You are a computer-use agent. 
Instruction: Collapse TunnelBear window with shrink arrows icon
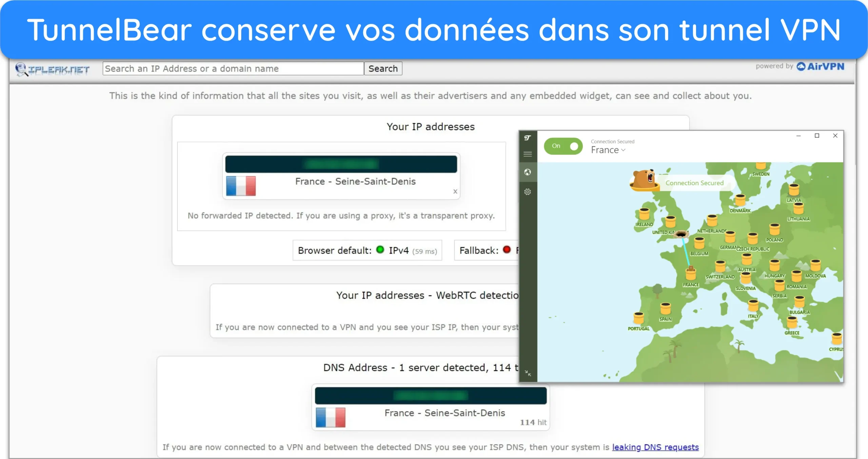(x=528, y=373)
